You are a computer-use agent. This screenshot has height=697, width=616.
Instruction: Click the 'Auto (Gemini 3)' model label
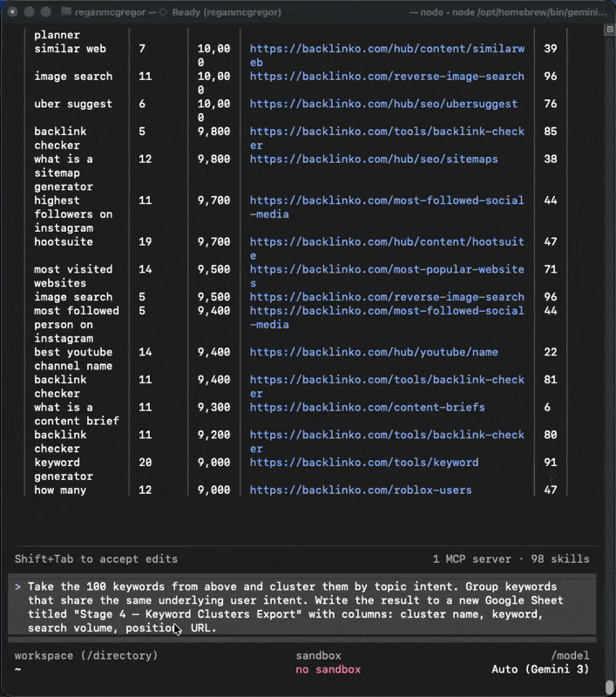540,669
